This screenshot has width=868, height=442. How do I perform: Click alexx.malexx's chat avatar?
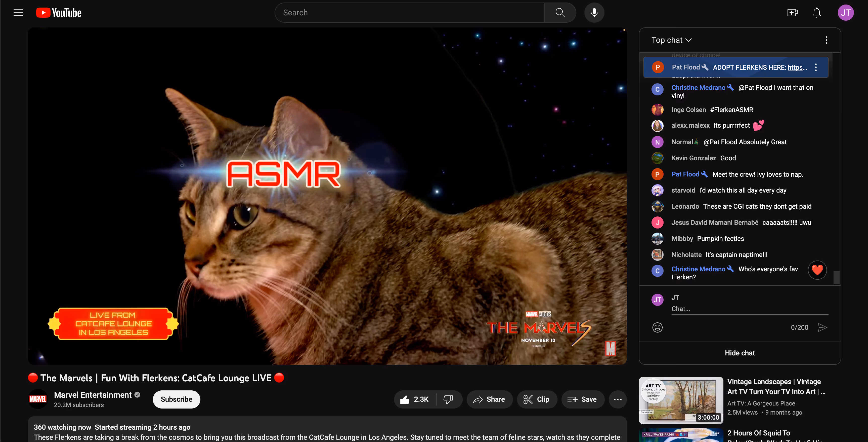coord(657,126)
